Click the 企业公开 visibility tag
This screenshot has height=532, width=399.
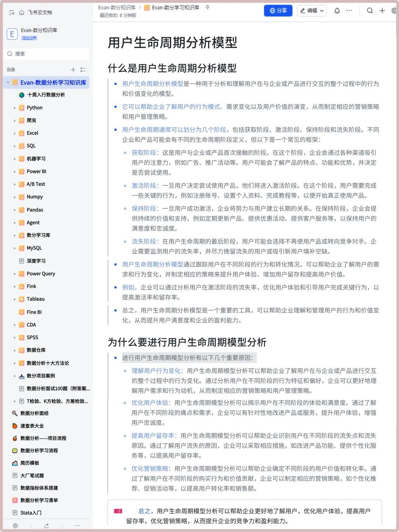click(29, 38)
